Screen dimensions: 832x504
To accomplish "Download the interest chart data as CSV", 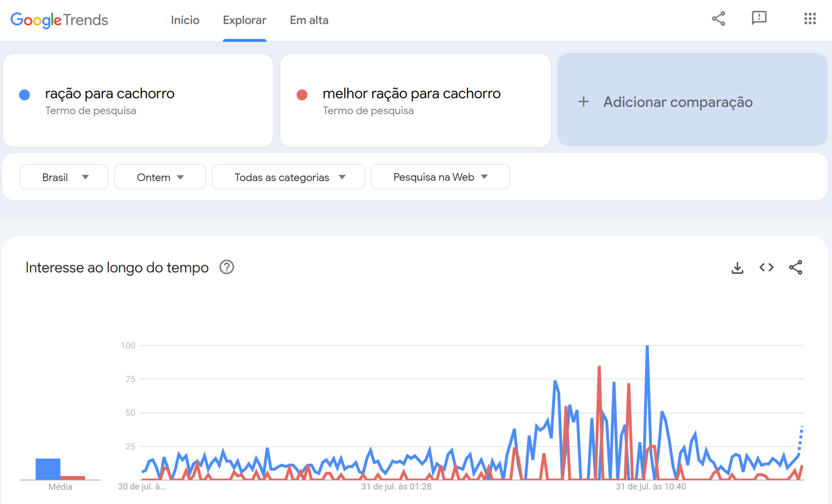I will [737, 267].
